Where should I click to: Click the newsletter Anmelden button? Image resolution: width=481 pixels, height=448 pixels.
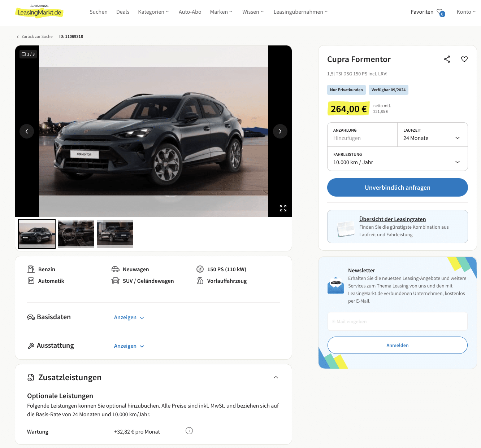[x=398, y=345]
